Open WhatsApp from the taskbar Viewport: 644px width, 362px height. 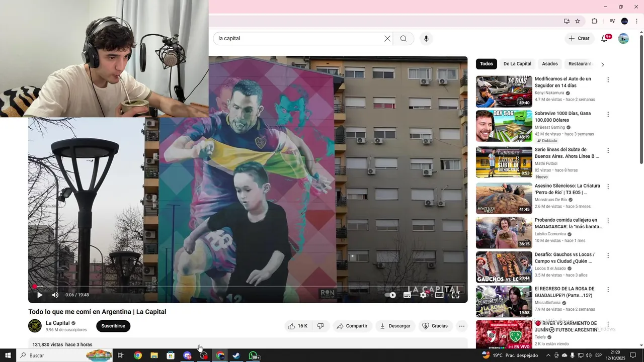[254, 355]
